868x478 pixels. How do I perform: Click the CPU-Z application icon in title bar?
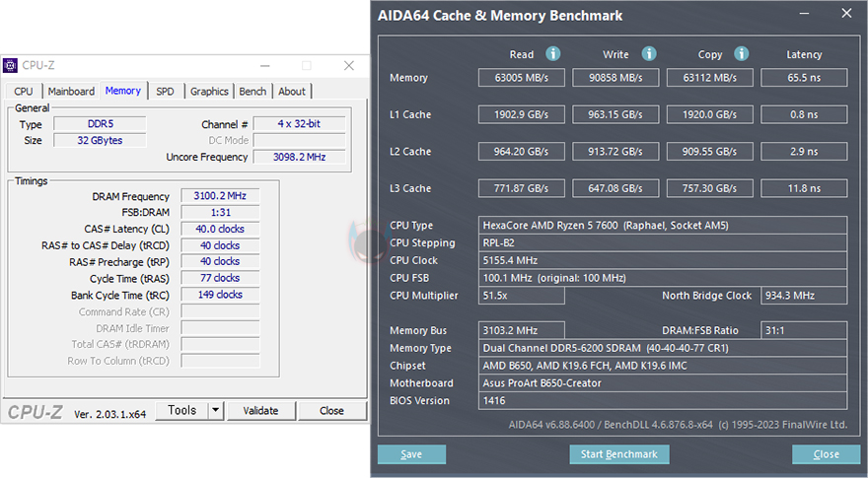coord(10,65)
